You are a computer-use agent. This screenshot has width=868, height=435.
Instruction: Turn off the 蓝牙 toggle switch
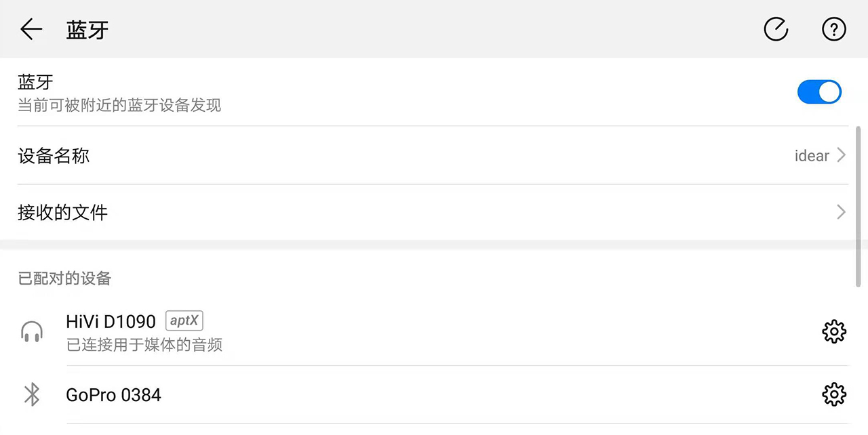click(819, 92)
